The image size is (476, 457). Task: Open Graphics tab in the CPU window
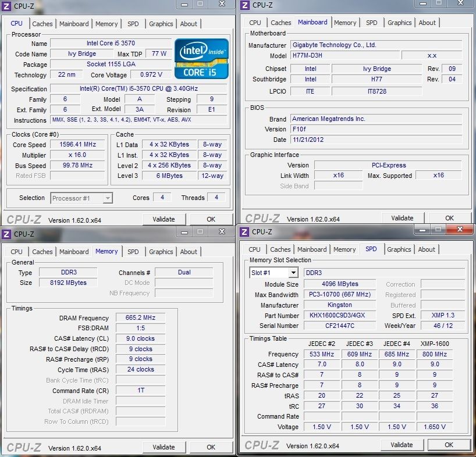[161, 24]
